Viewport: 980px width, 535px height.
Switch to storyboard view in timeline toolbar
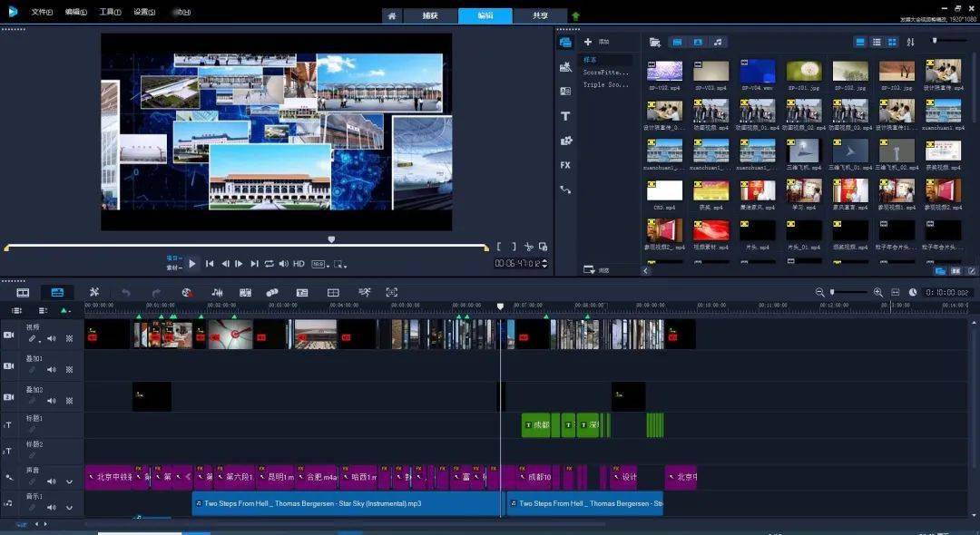tap(23, 292)
